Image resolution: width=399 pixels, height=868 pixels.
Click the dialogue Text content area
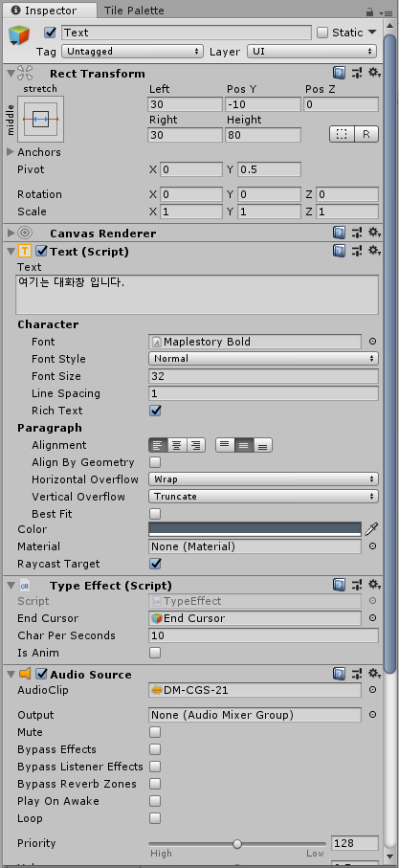click(197, 295)
